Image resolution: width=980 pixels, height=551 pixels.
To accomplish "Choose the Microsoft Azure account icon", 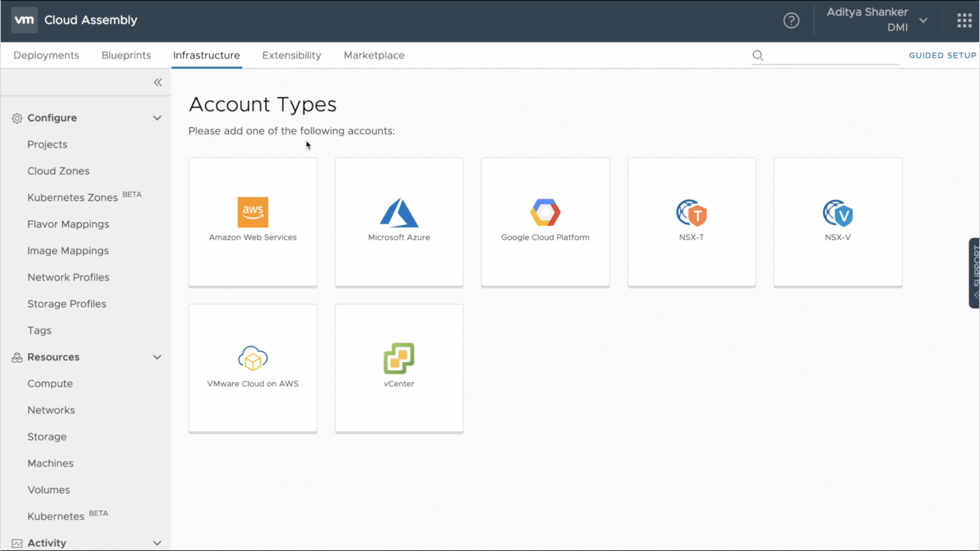I will point(399,213).
